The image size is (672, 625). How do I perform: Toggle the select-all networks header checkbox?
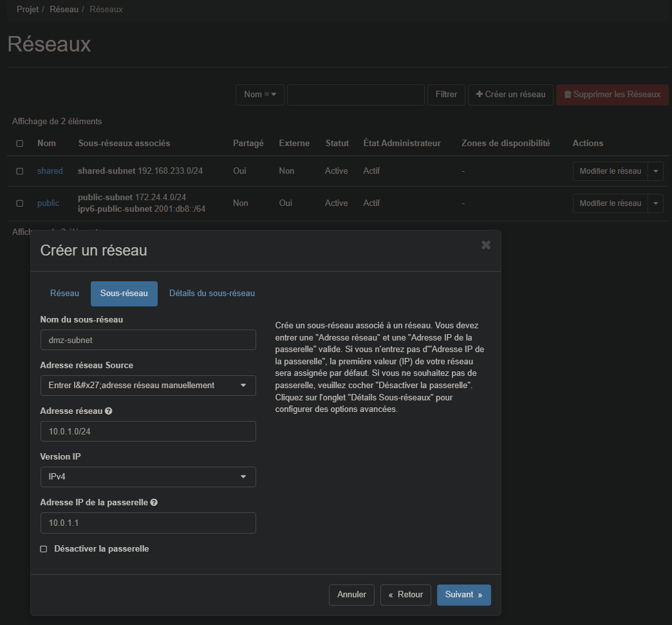[x=20, y=144]
